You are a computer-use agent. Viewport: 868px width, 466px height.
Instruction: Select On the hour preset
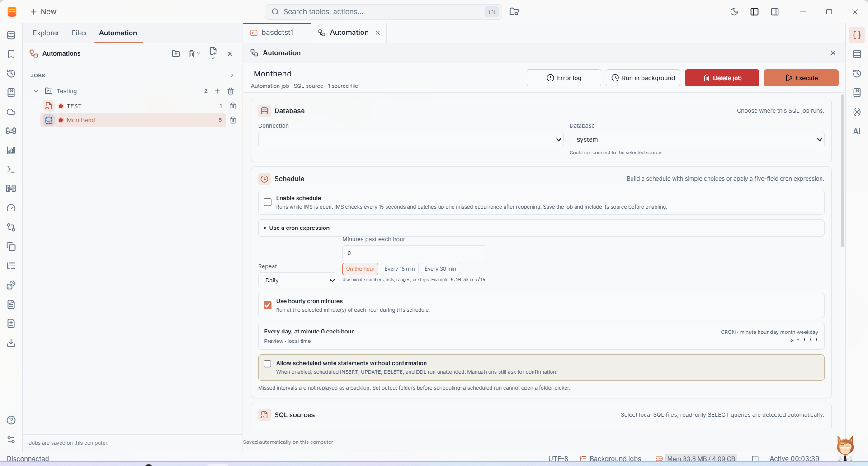click(360, 269)
